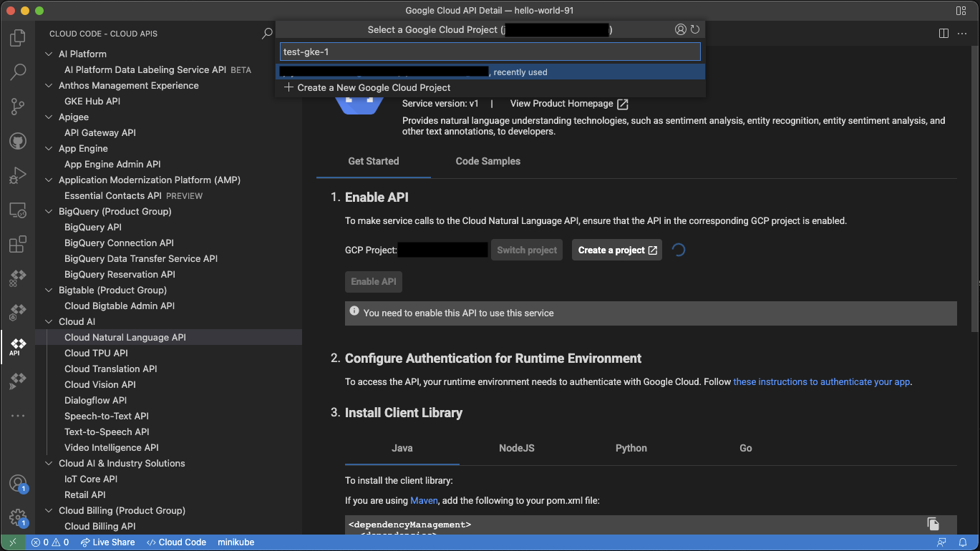Viewport: 980px width, 551px height.
Task: Open the Source Control view
Action: (18, 107)
